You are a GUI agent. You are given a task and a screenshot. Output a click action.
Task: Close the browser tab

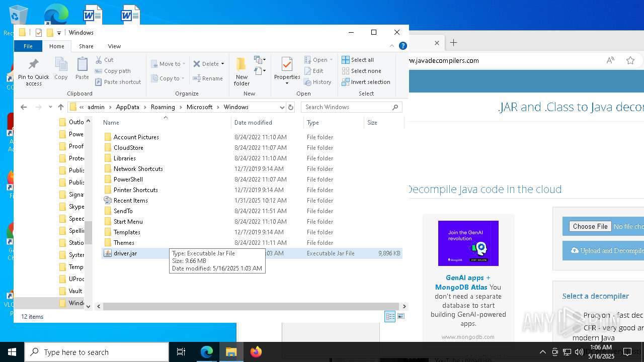(437, 43)
